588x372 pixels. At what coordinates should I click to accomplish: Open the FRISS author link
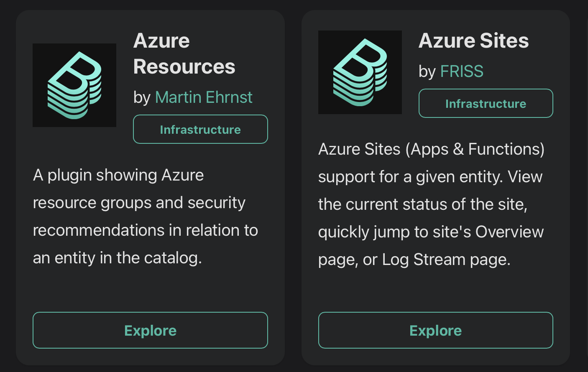pyautogui.click(x=462, y=71)
